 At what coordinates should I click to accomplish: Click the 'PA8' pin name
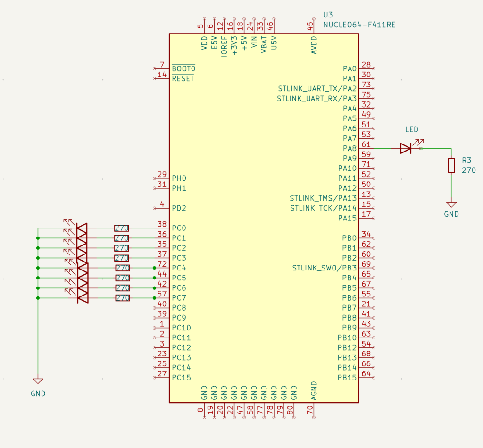350,148
